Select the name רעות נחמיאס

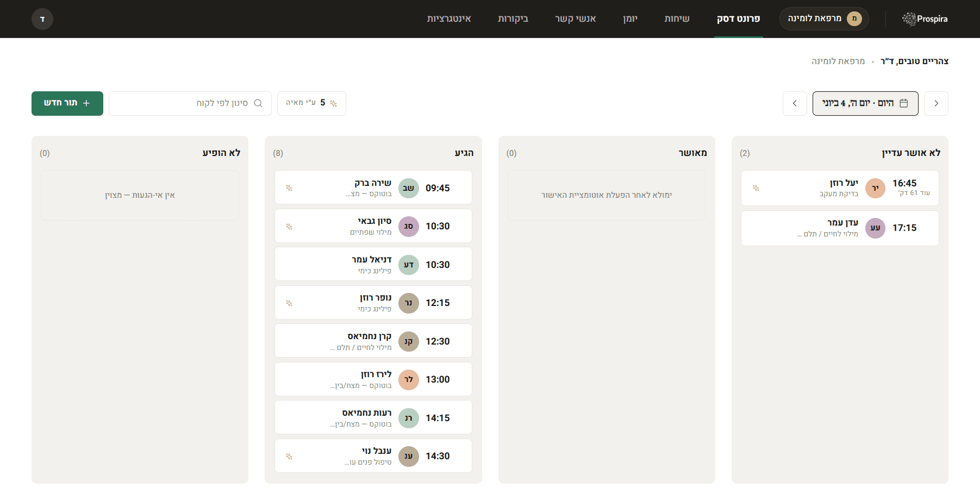click(367, 413)
